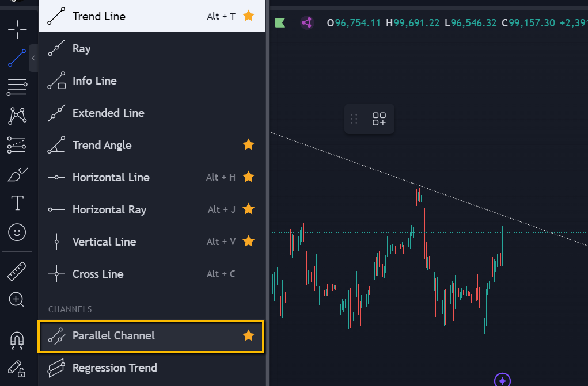Select Parallel Channel from the menu
The image size is (588, 386).
(x=114, y=335)
